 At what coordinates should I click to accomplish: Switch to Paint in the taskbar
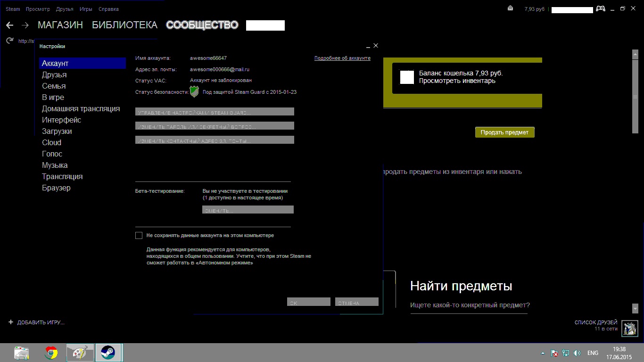point(80,353)
